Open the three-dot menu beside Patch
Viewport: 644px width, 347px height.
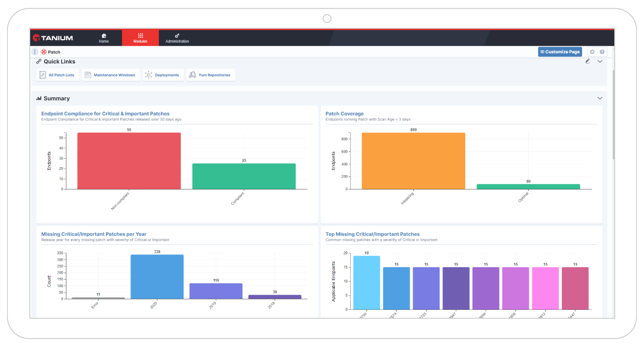pos(35,52)
